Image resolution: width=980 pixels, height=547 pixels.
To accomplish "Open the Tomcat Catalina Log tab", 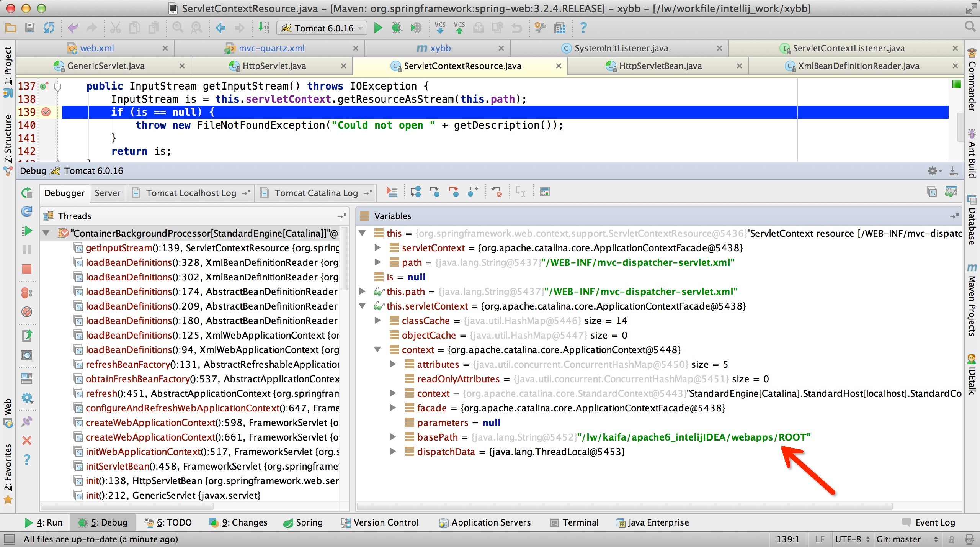I will coord(316,193).
